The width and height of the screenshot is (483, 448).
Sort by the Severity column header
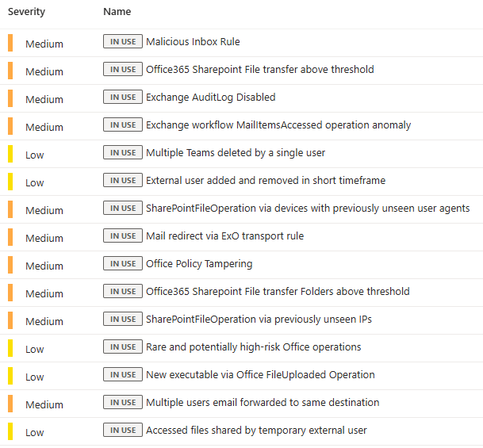pyautogui.click(x=26, y=12)
